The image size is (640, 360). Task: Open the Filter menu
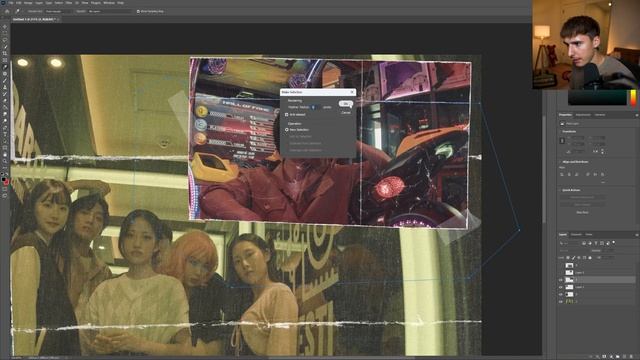69,3
